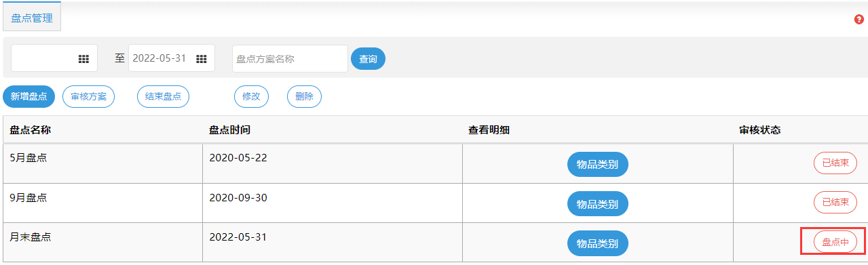
Task: Click the 盘点中 status badge
Action: (835, 242)
